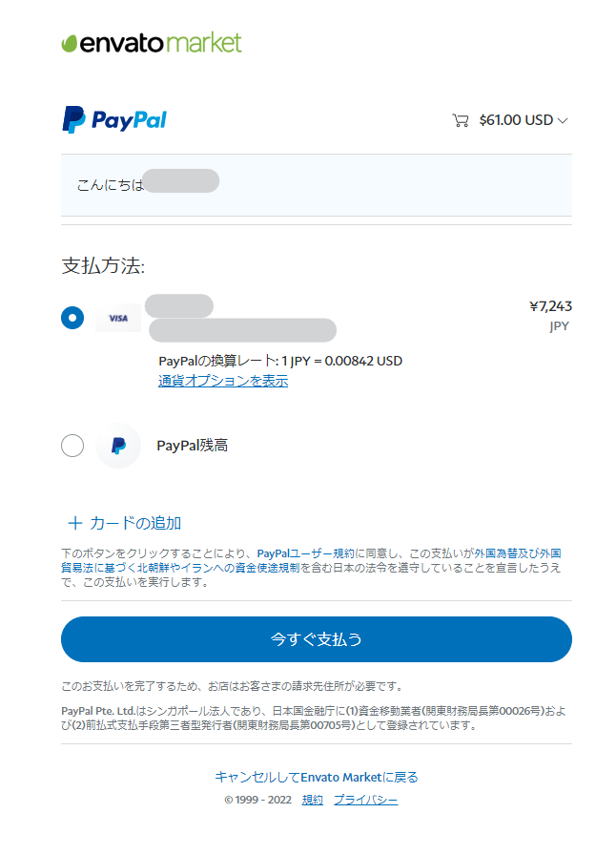This screenshot has width=616, height=855.
Task: Click the PayPal残高 label text
Action: point(192,446)
